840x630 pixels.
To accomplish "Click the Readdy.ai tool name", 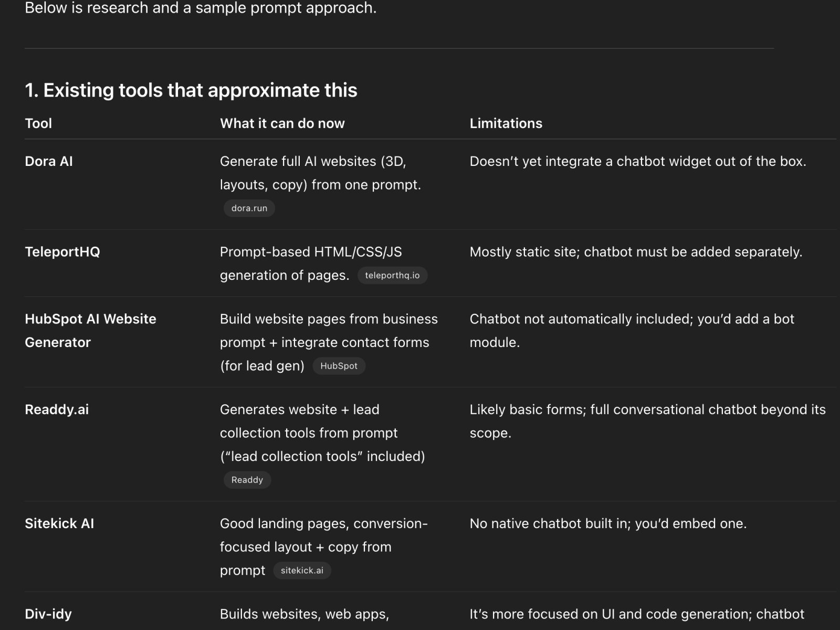I will click(x=57, y=409).
